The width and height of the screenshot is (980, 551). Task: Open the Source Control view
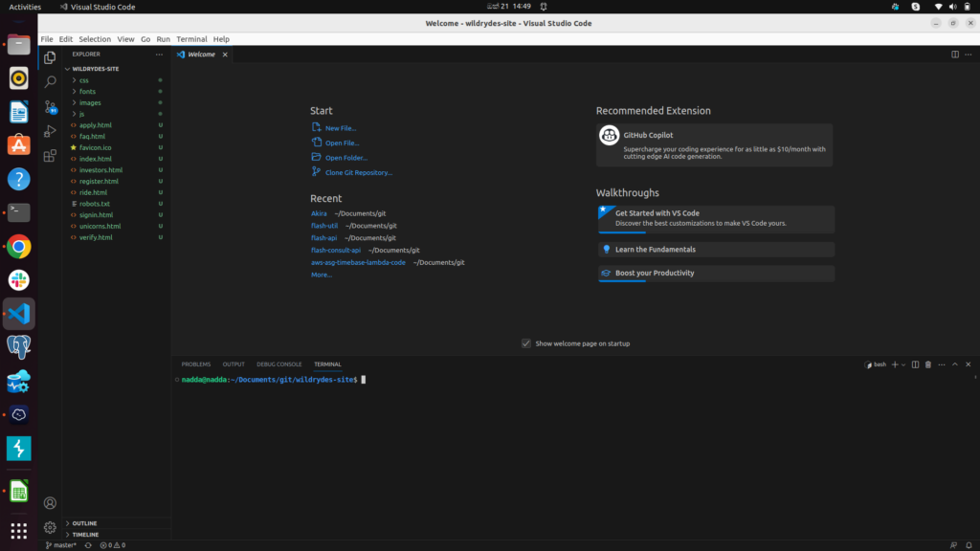(x=50, y=107)
